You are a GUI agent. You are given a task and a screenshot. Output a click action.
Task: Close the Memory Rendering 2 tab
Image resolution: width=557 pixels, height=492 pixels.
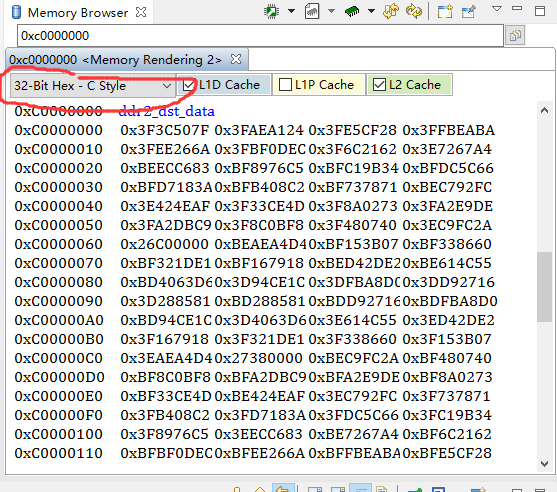(x=236, y=59)
